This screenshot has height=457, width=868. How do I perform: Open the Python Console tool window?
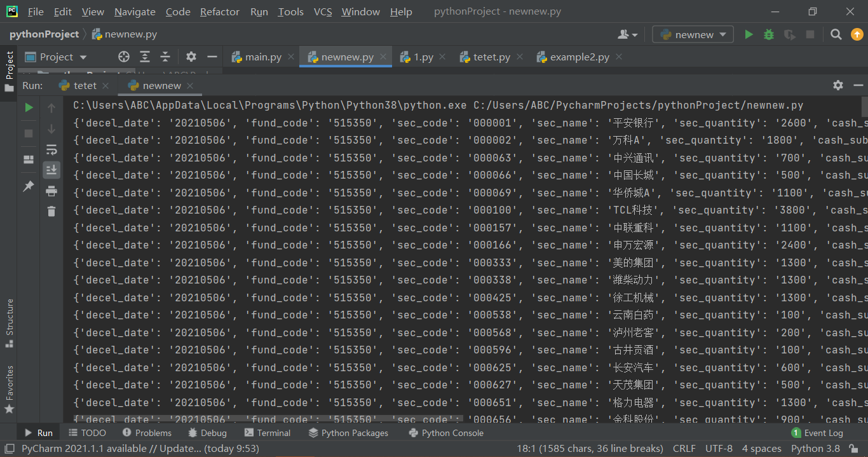click(x=445, y=433)
